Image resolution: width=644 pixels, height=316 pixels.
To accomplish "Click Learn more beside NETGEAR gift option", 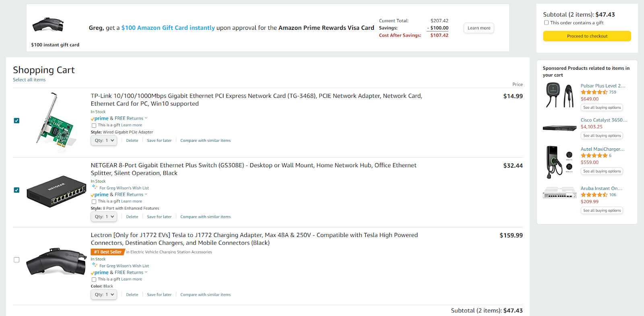I will 132,202.
